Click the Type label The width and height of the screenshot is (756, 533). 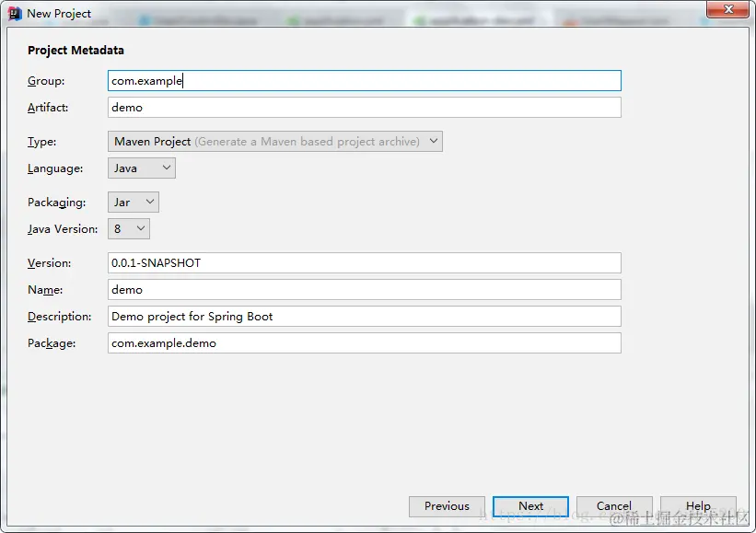point(42,142)
